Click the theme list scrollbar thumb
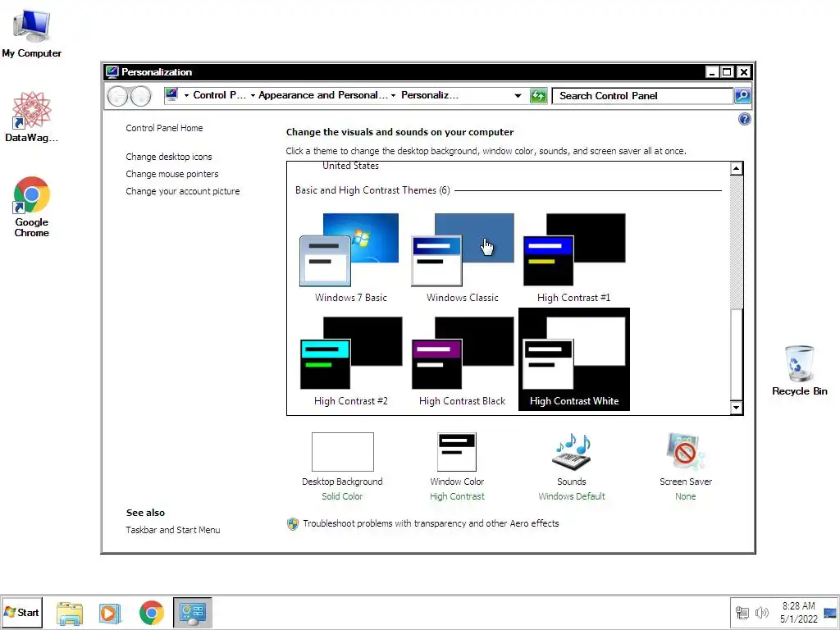 736,354
